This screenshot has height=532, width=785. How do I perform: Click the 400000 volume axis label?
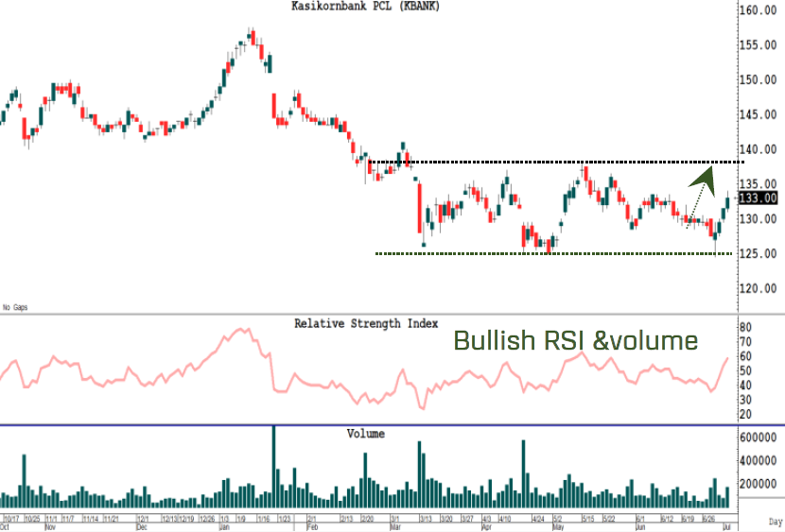(x=758, y=460)
